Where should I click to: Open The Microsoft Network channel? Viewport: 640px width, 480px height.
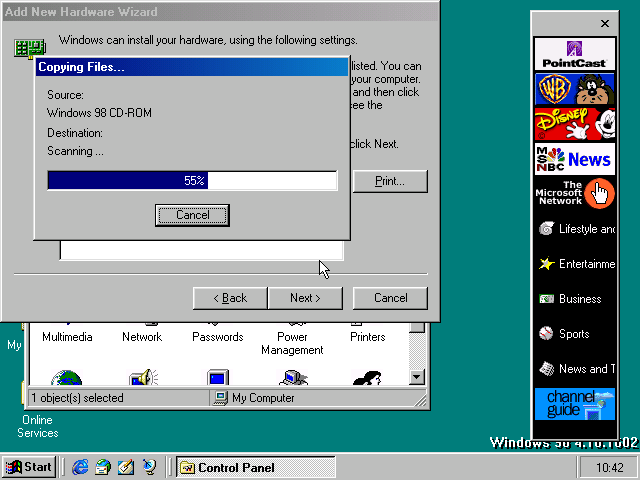tap(575, 193)
